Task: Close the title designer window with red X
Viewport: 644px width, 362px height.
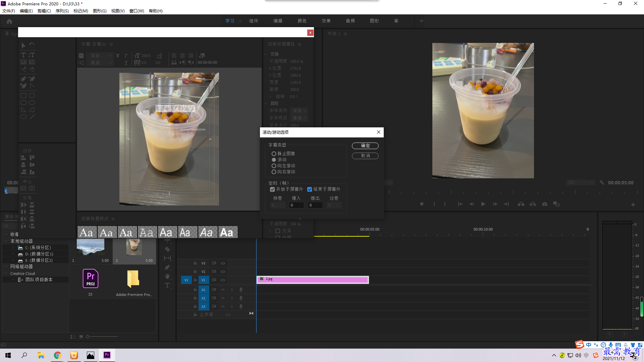Action: pyautogui.click(x=310, y=33)
